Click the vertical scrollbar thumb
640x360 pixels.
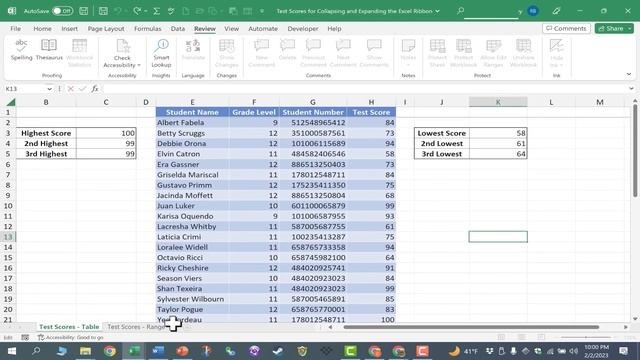[x=635, y=150]
